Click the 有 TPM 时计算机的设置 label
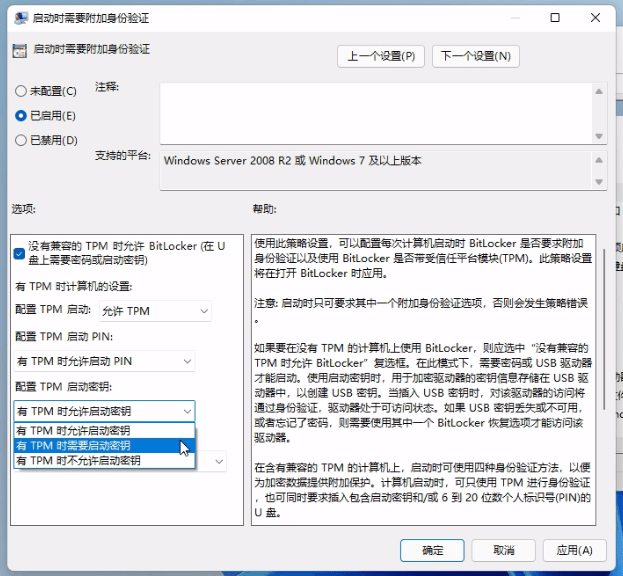The width and height of the screenshot is (623, 576). click(74, 286)
